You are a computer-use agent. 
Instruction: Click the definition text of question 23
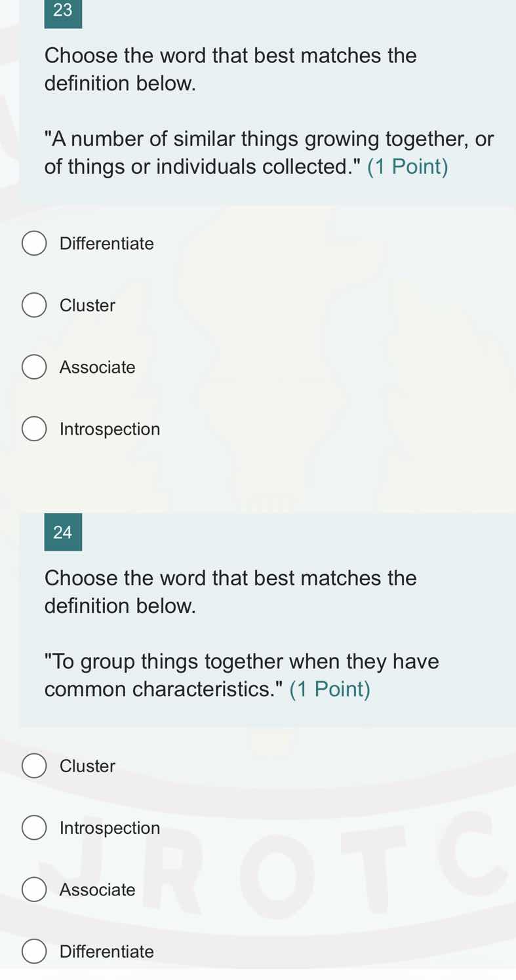coord(262,151)
